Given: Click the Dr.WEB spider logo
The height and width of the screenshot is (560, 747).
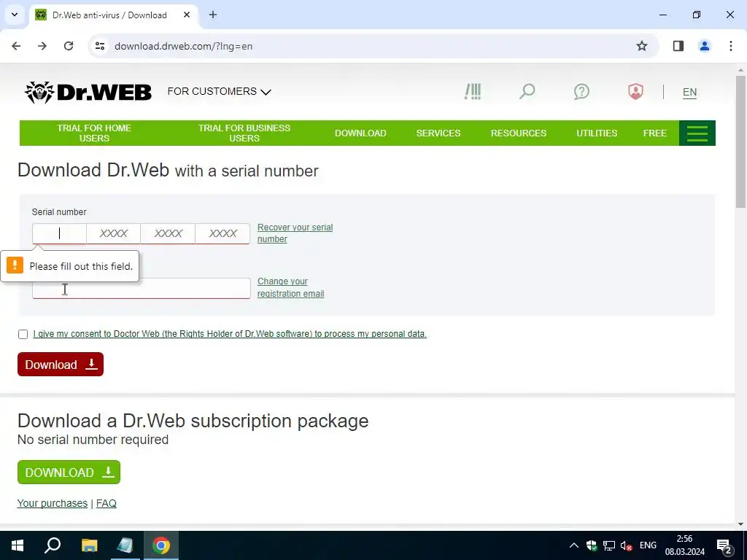Looking at the screenshot, I should 88,92.
